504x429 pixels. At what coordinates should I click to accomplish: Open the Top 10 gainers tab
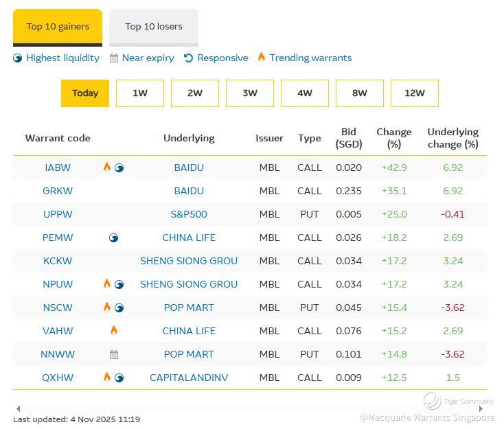(58, 27)
